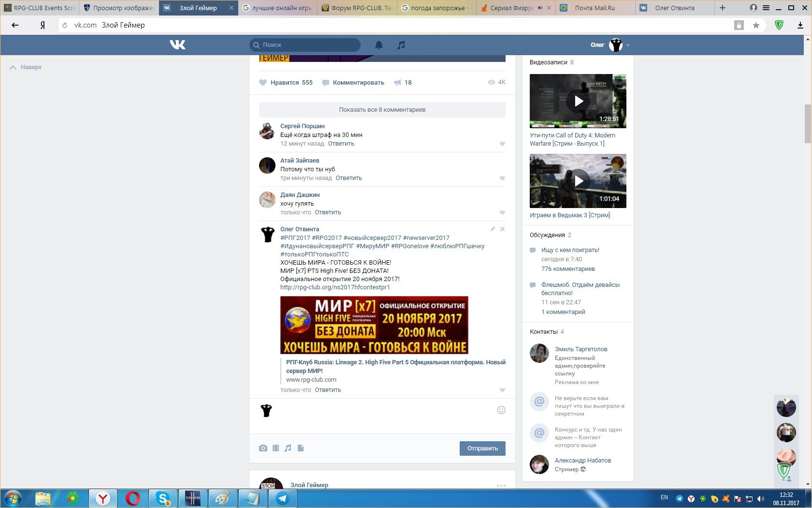Send the comment with Отправить
Image resolution: width=812 pixels, height=508 pixels.
click(482, 448)
